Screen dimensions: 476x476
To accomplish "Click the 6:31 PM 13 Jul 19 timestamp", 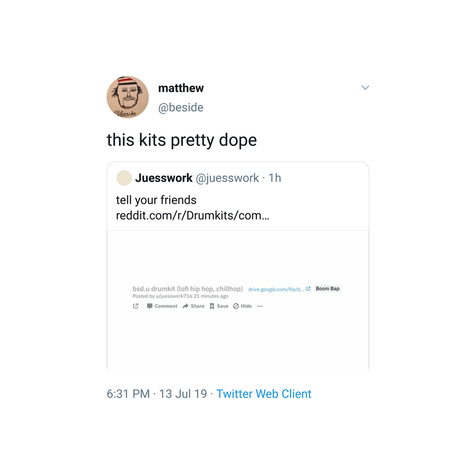I will point(157,394).
